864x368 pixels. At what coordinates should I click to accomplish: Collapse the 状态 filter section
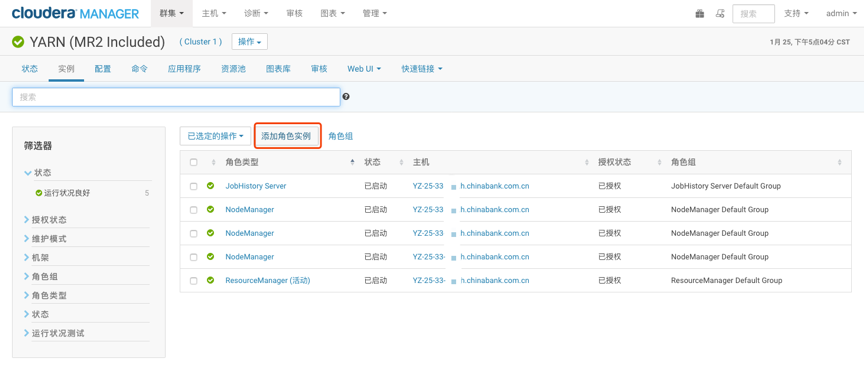pos(37,172)
